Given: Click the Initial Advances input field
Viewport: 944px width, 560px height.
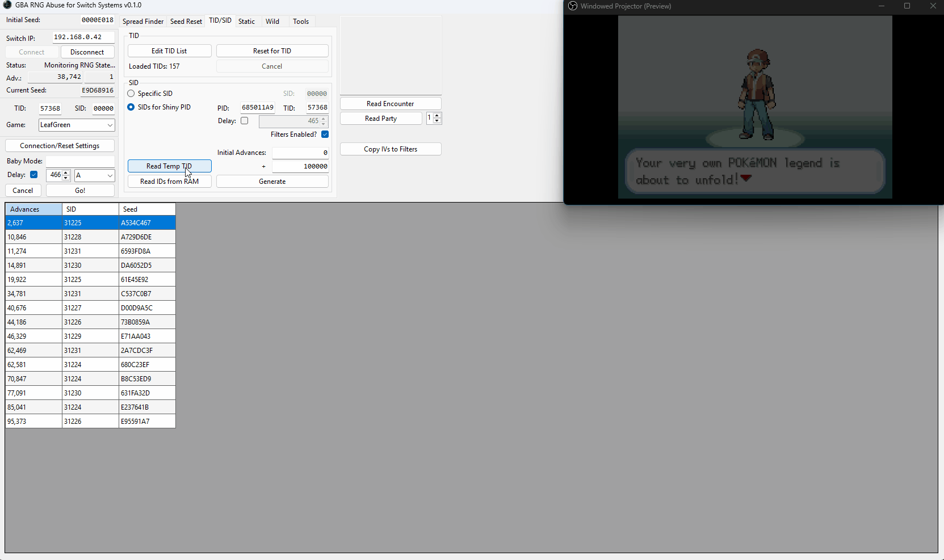Looking at the screenshot, I should click(x=300, y=153).
